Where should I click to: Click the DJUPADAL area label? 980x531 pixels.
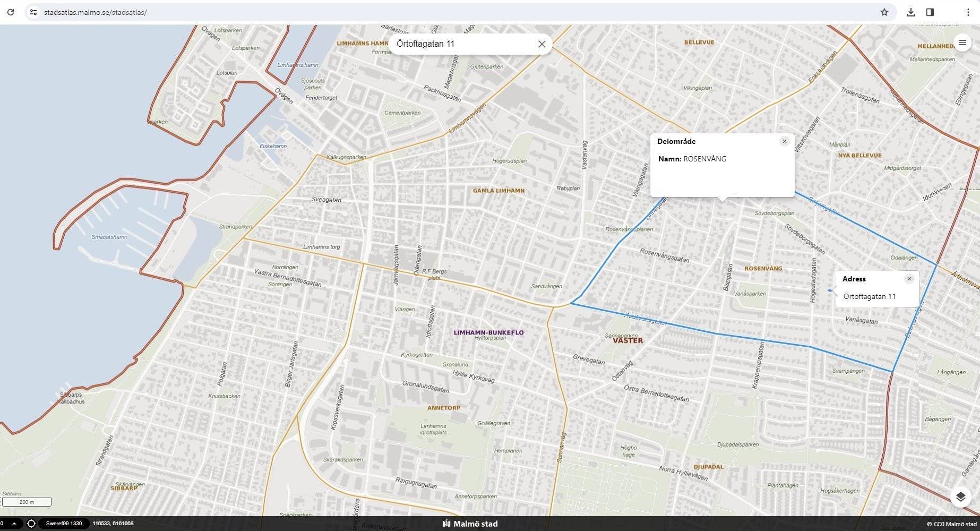pos(708,467)
